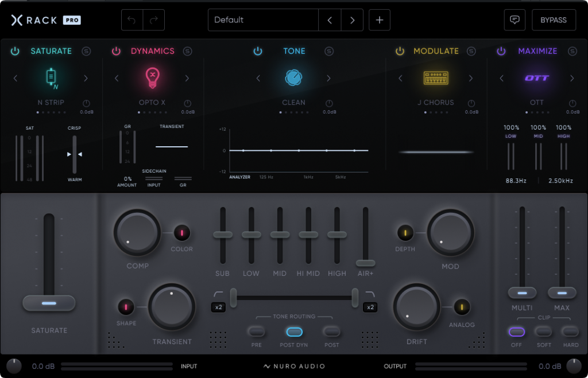Click the DRIFT knob

tap(416, 306)
